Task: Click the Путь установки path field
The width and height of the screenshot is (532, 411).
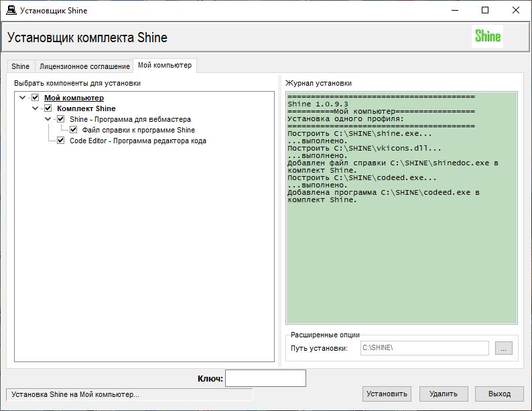Action: (x=425, y=348)
